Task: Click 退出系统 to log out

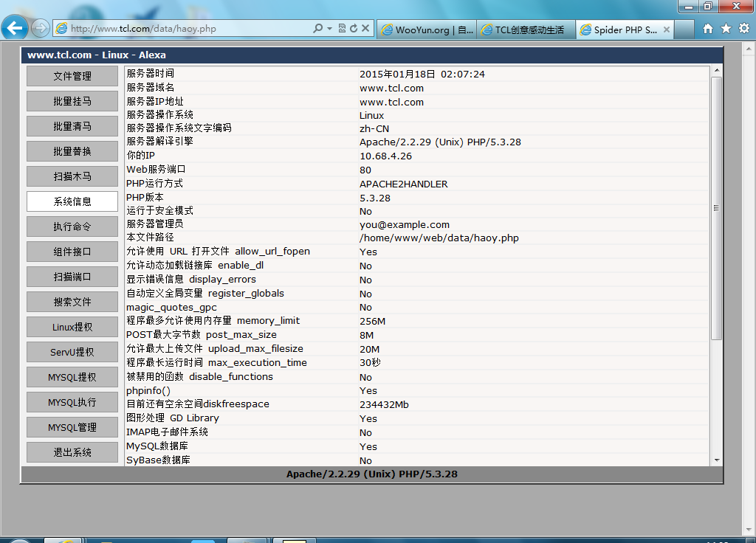Action: click(72, 452)
